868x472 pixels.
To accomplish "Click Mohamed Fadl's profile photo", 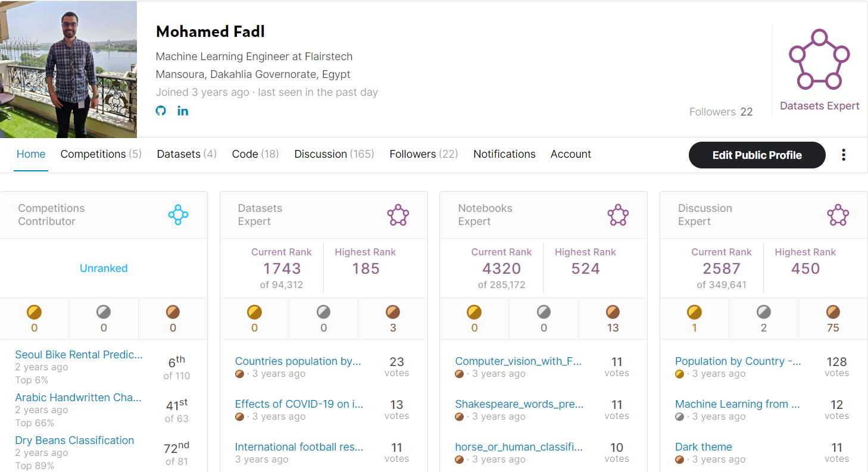I will 68,69.
